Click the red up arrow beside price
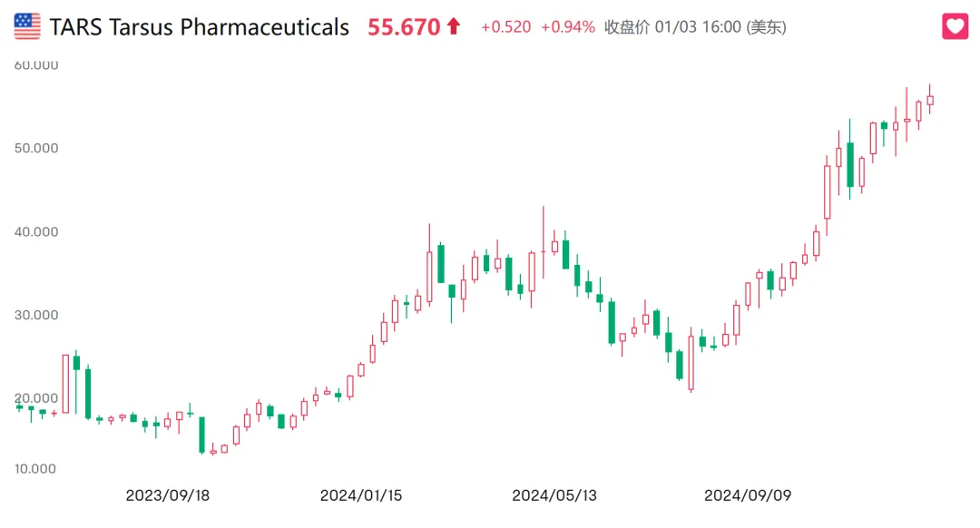 (x=454, y=27)
